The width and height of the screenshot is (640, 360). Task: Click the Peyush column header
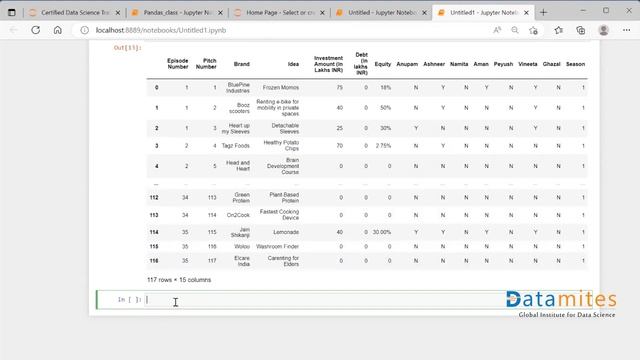(x=503, y=64)
